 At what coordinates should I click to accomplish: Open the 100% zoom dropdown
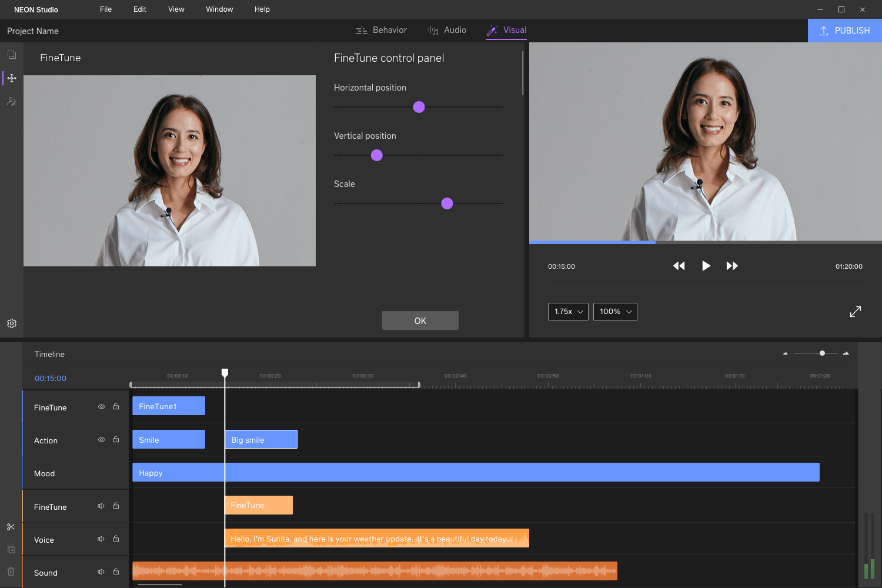pos(615,312)
